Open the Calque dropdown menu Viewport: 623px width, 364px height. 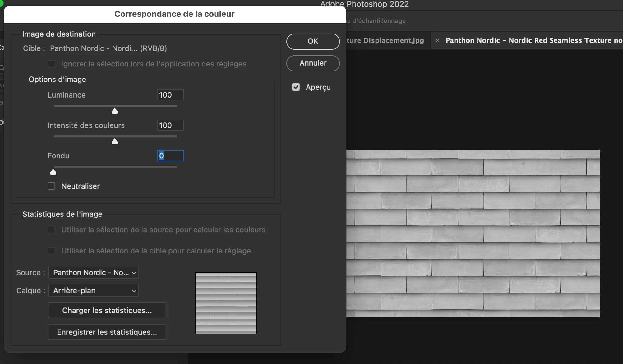pos(93,290)
